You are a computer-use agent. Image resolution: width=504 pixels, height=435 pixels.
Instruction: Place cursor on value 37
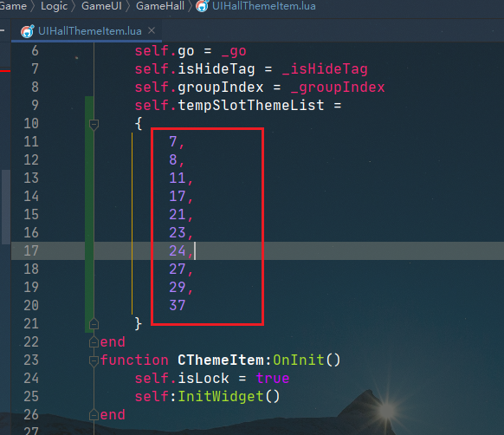[x=178, y=305]
